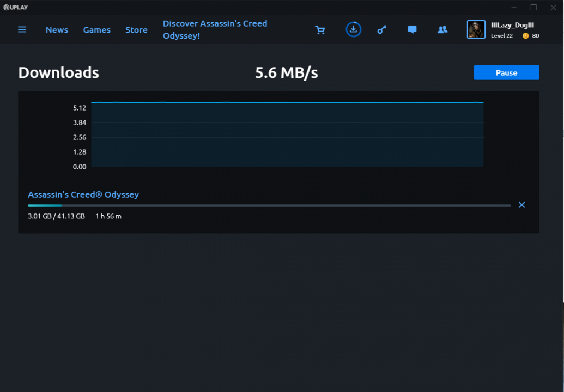Minimize the Uplay window

(514, 8)
